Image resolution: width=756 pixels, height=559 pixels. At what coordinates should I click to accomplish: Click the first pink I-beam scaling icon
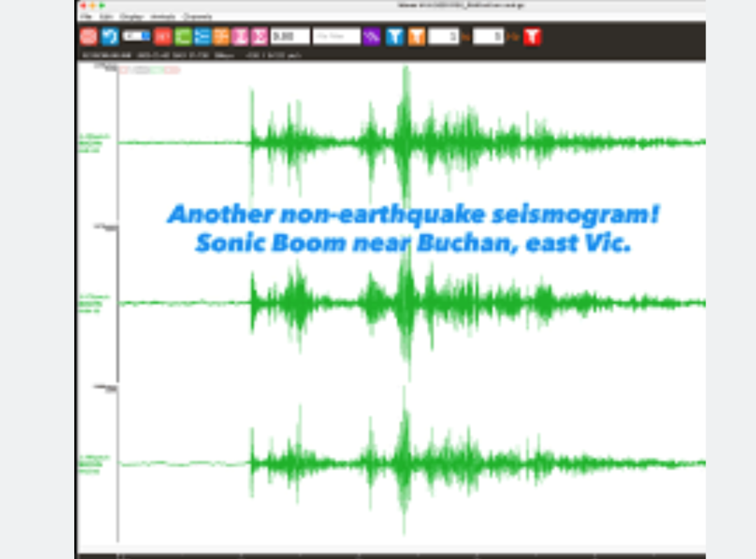pos(240,36)
